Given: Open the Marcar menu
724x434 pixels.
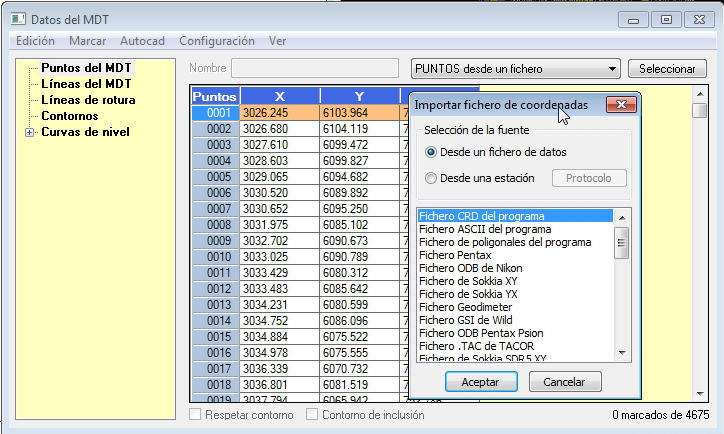Looking at the screenshot, I should click(87, 41).
